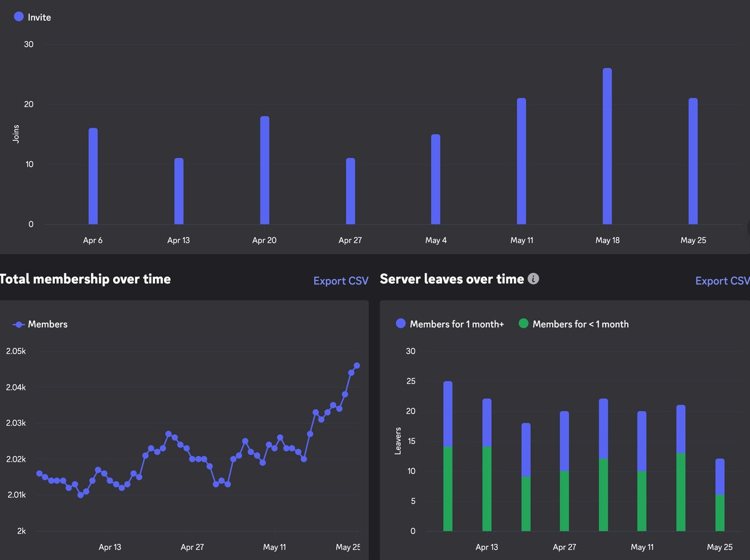Screen dimensions: 750x560
Task: Click the 'Joins' axis title
Action: 16,134
